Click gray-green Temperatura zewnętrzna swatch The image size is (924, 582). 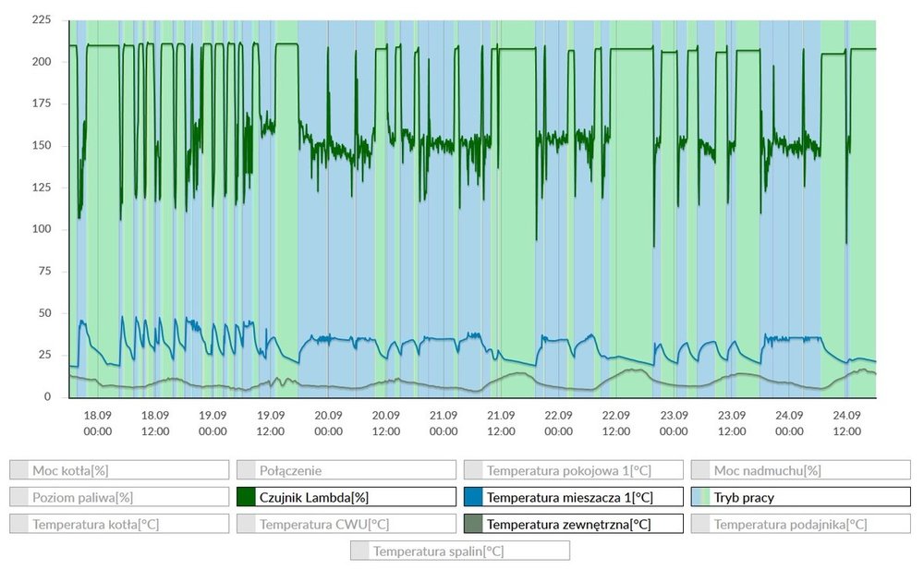pyautogui.click(x=475, y=524)
